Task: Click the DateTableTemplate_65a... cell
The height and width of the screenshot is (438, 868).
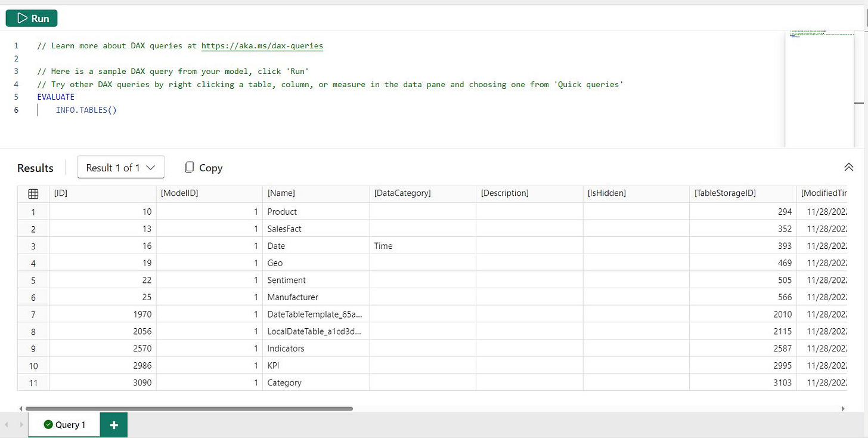Action: [x=316, y=314]
